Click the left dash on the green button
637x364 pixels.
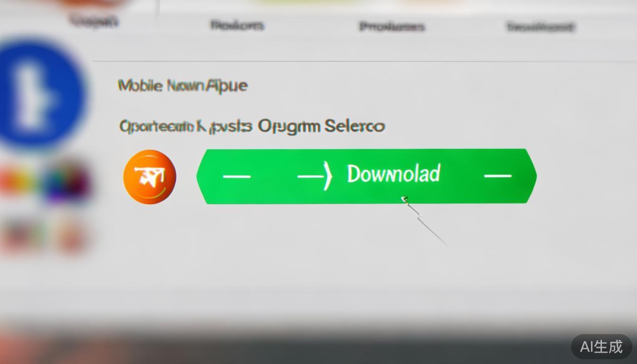(237, 176)
